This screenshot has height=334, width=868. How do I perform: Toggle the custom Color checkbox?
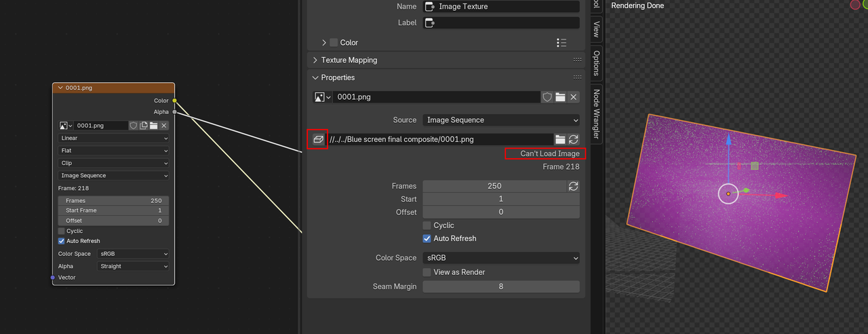pyautogui.click(x=334, y=43)
